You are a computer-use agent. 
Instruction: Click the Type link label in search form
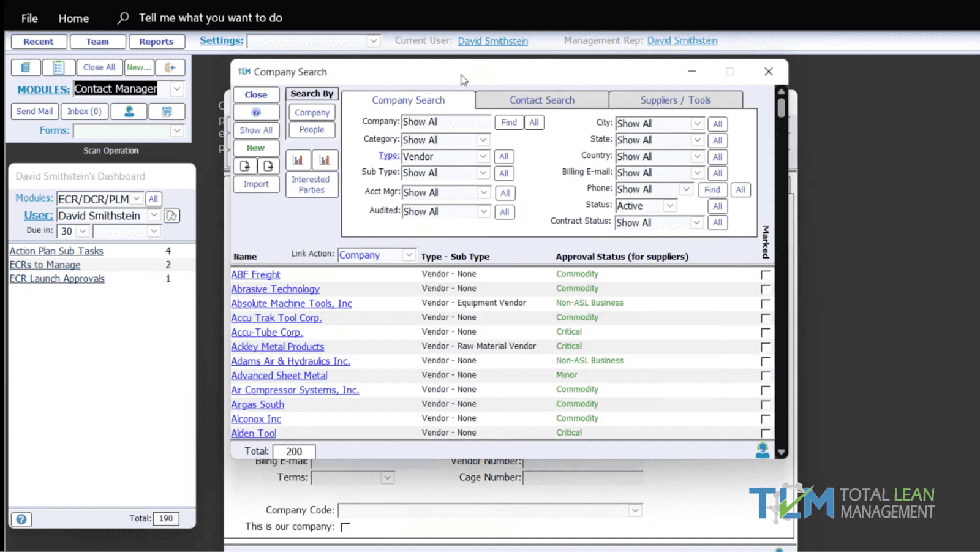(x=388, y=156)
